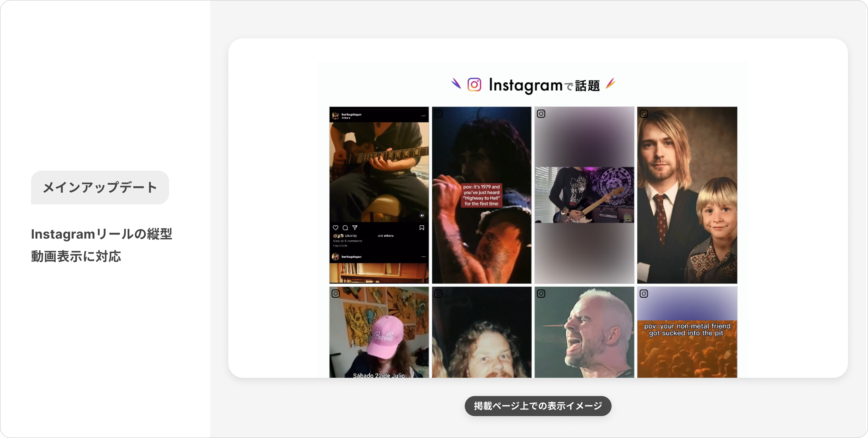Open the Highway to Hell pov video
The width and height of the screenshot is (868, 438).
click(x=481, y=195)
